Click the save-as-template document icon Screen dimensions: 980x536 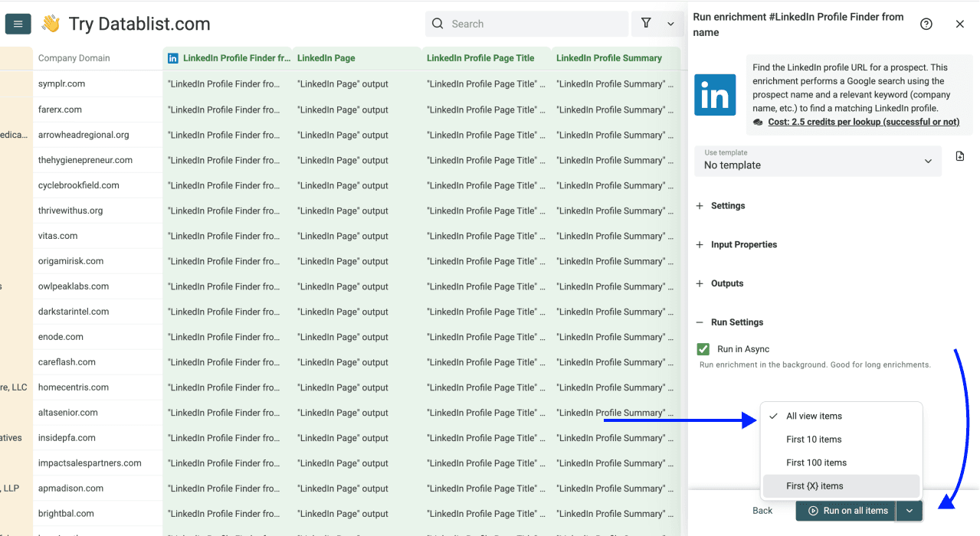pos(959,155)
